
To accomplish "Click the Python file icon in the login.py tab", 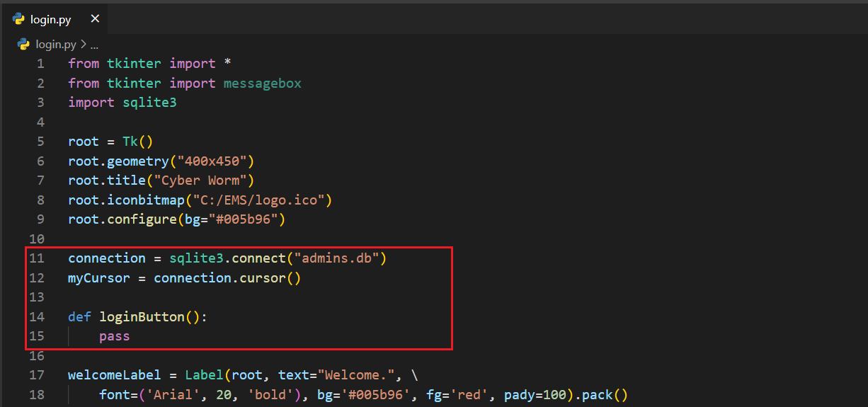I will point(18,19).
